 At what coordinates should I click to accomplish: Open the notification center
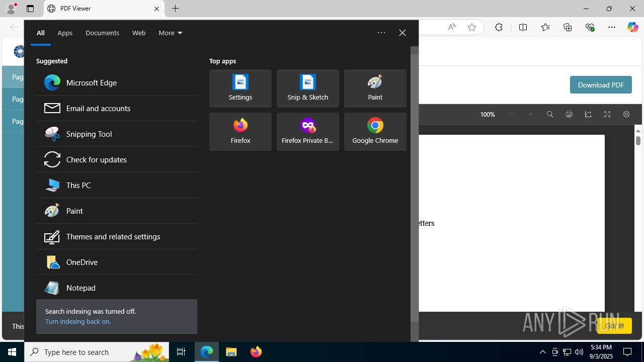tap(627, 352)
